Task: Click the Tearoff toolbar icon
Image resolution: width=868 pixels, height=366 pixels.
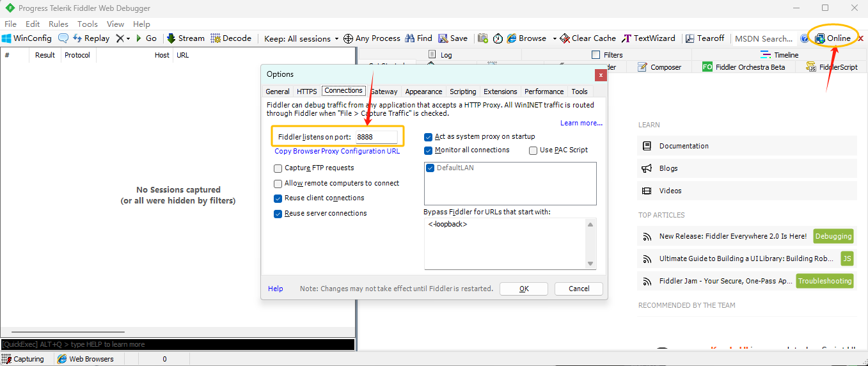Action: 690,38
